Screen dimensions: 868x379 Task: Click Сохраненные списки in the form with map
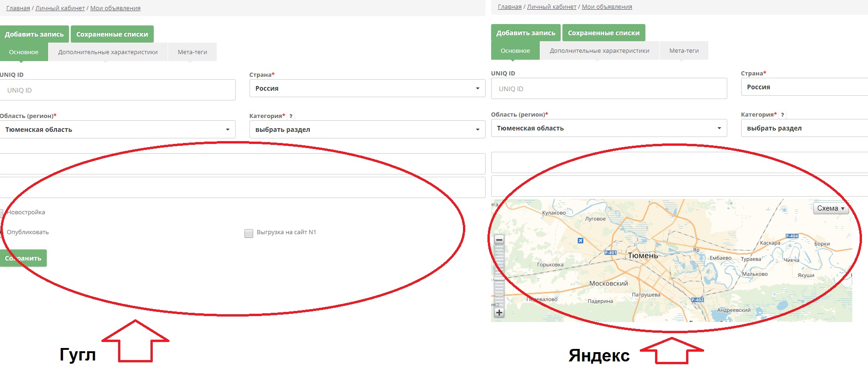604,33
